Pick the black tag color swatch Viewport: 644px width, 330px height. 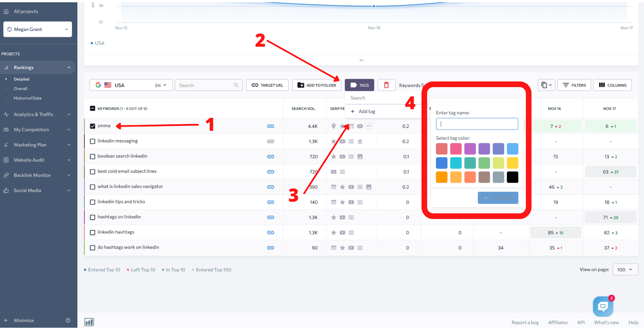[x=512, y=177]
